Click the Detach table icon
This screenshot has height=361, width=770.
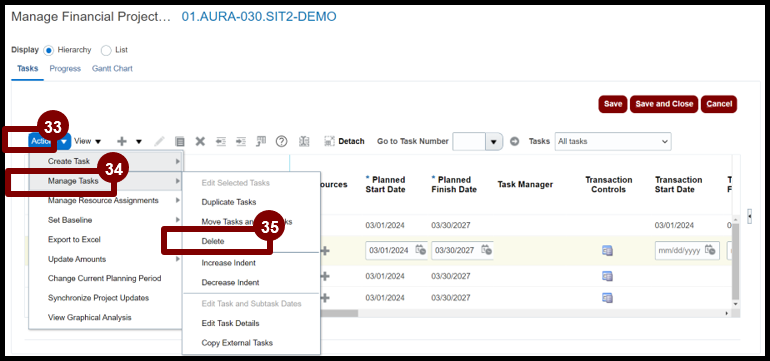click(x=329, y=141)
